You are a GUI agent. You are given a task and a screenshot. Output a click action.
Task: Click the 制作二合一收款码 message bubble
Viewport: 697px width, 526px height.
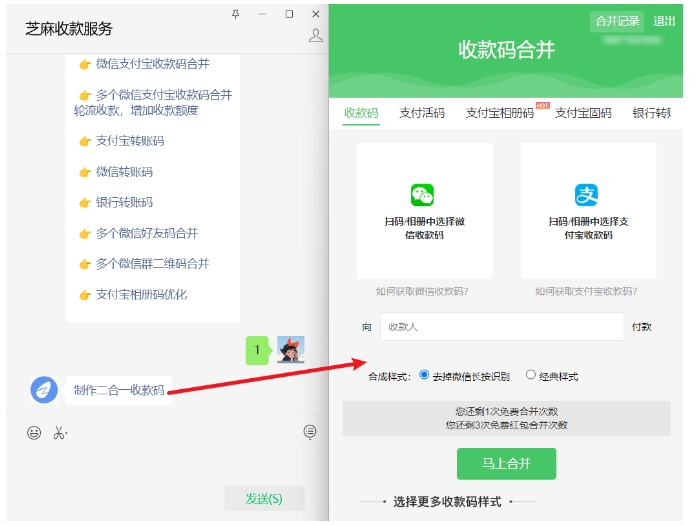tap(119, 390)
